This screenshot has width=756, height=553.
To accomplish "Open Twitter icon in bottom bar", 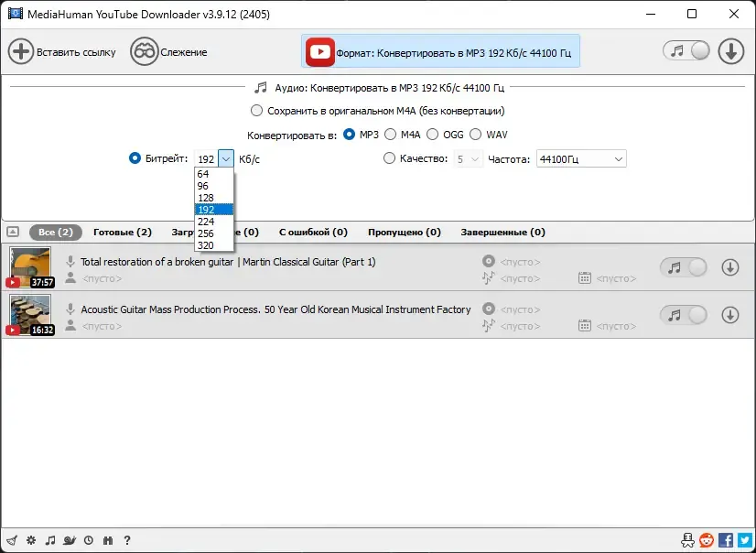I will (745, 540).
